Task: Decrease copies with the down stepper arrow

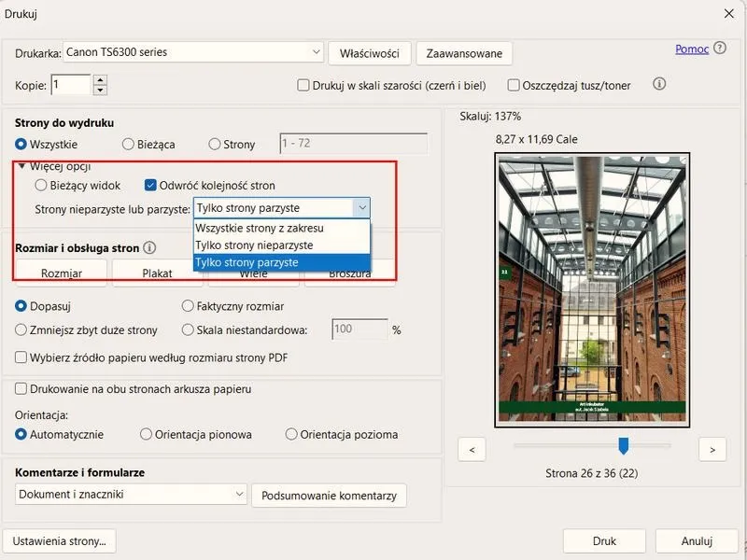Action: (x=100, y=90)
